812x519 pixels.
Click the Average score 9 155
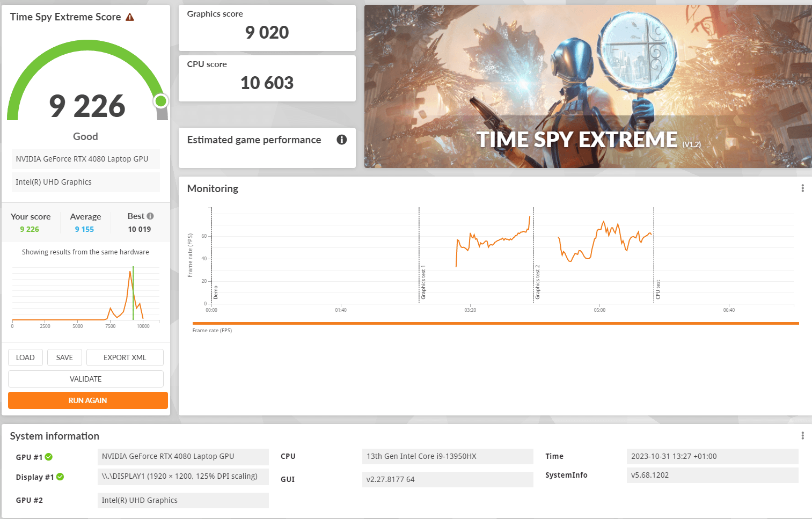[x=84, y=229]
